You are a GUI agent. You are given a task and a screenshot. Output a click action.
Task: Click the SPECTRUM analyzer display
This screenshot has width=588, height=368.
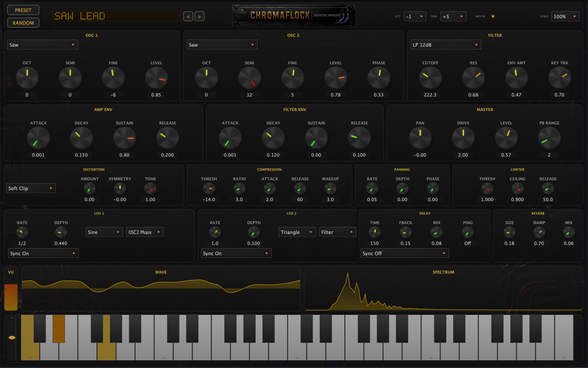click(x=444, y=288)
